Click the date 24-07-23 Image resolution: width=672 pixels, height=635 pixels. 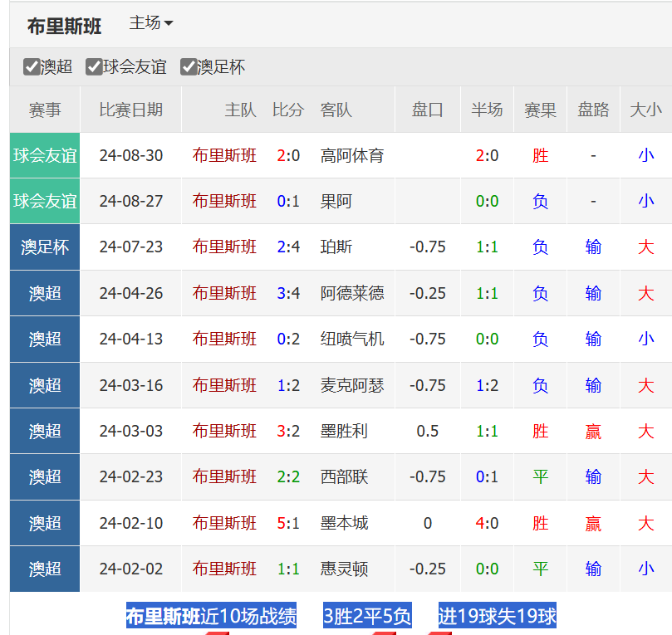coord(130,247)
